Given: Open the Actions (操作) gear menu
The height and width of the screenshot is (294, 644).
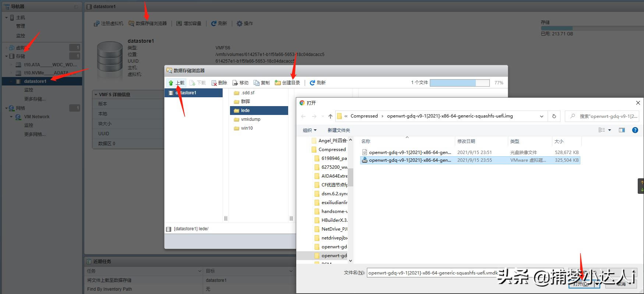Looking at the screenshot, I should point(245,23).
